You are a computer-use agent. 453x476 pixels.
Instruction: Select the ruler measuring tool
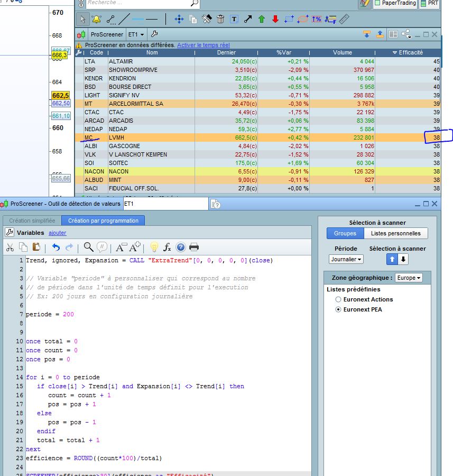tap(344, 20)
